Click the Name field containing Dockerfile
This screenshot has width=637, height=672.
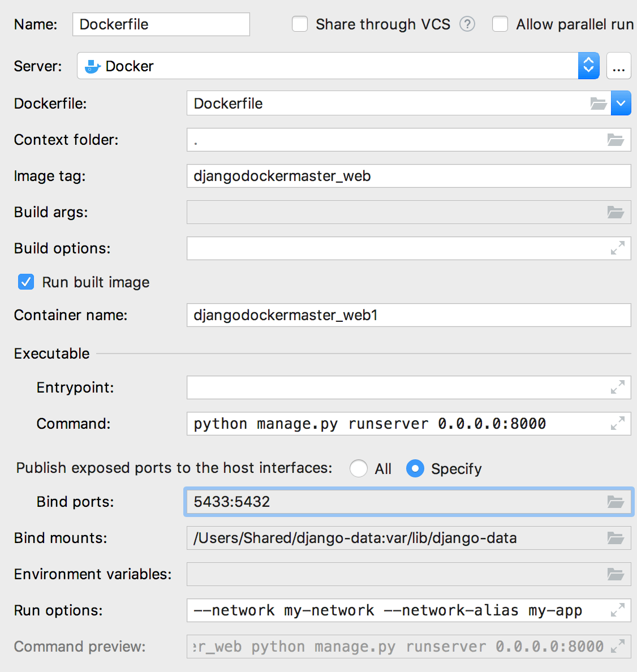tap(161, 24)
